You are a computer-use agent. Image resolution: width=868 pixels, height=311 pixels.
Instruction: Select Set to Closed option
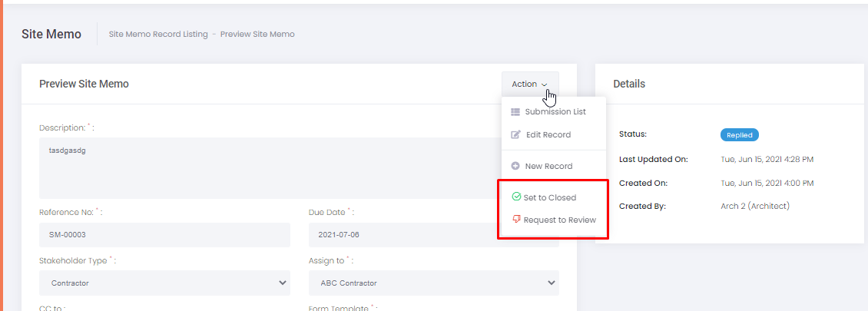coord(549,197)
